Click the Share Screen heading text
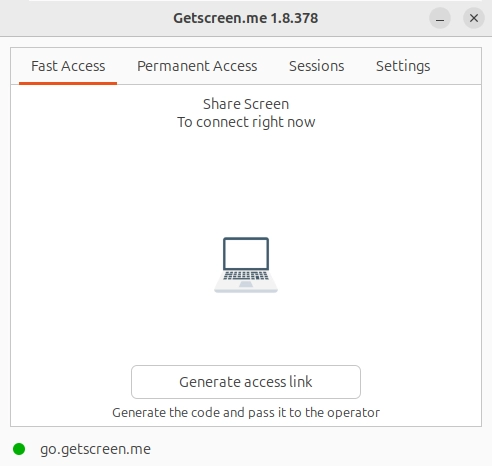 (246, 104)
